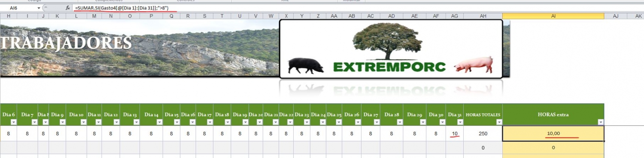Image resolution: width=644 pixels, height=158 pixels.
Task: Select column AI header
Action: point(553,16)
